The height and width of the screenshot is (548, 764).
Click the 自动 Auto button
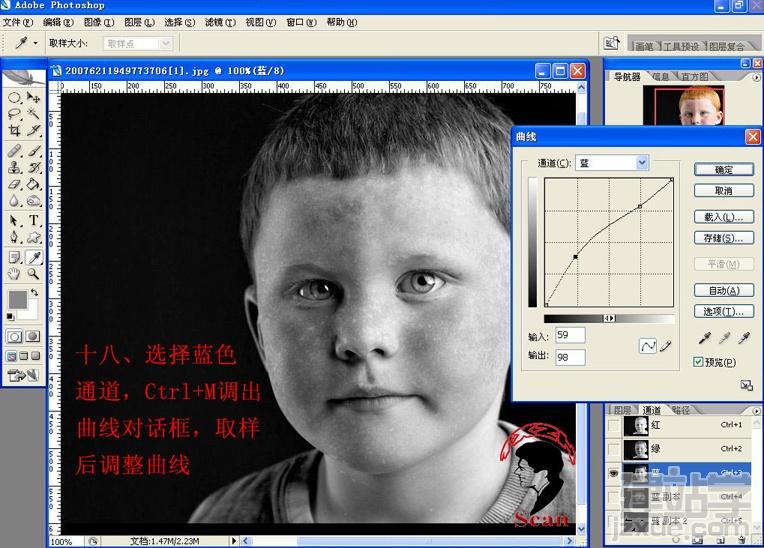pos(724,290)
